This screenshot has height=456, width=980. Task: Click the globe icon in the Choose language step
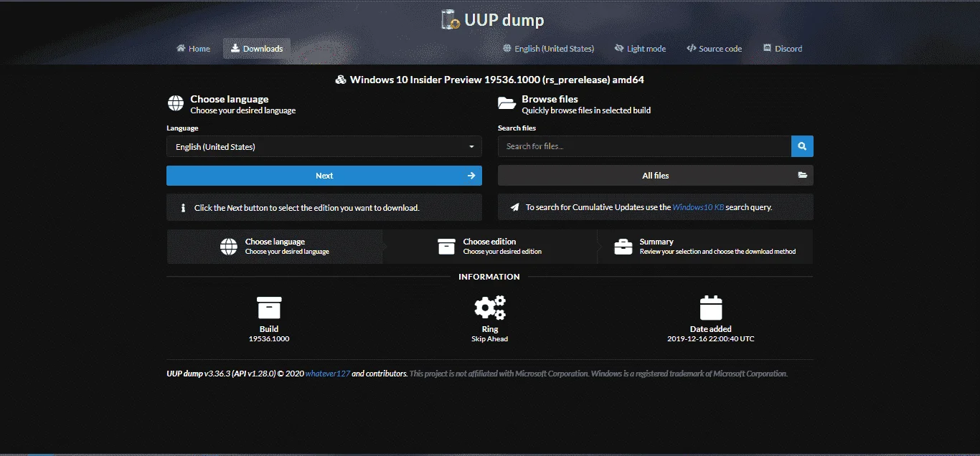(229, 247)
